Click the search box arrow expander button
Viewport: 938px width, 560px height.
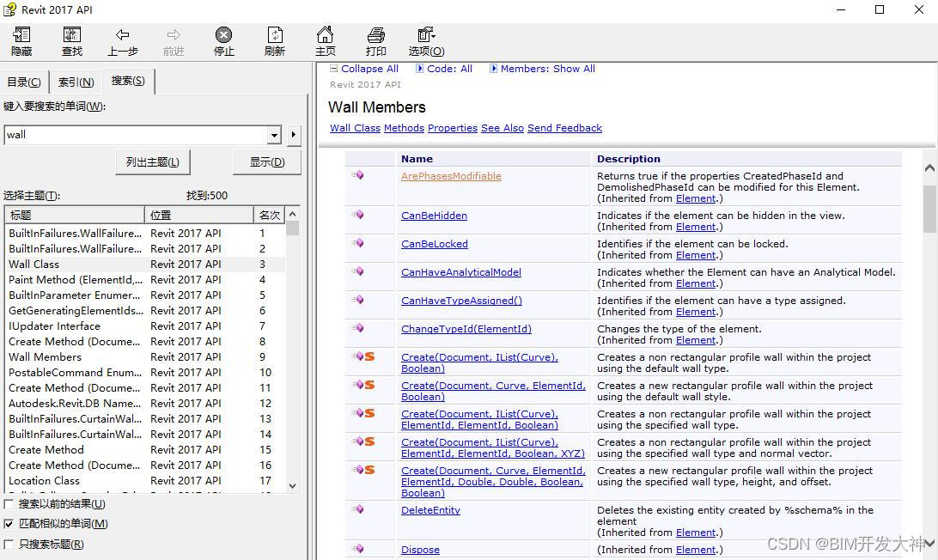click(x=293, y=135)
